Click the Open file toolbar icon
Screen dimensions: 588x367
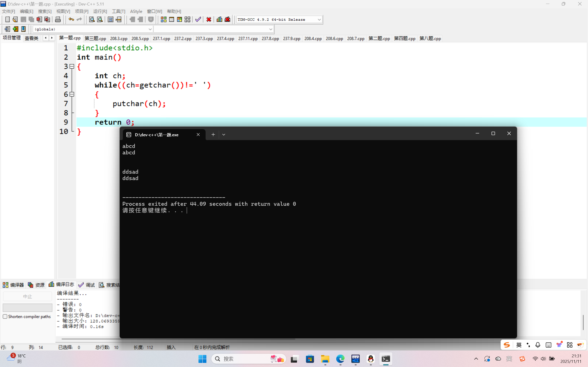pos(15,19)
